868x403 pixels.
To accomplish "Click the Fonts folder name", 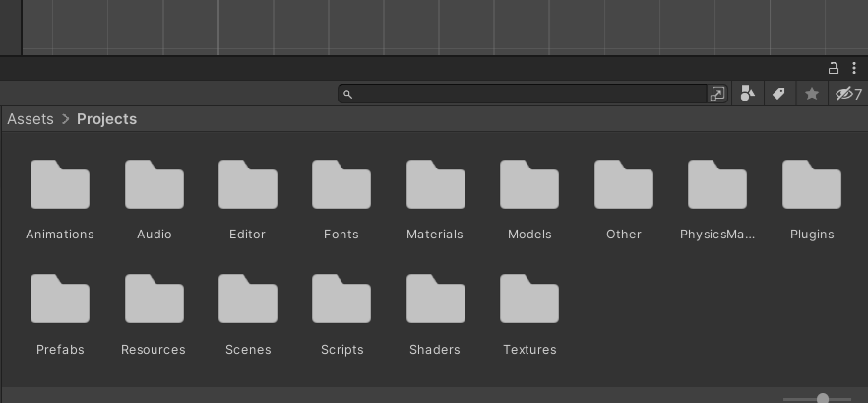I will pyautogui.click(x=341, y=235).
